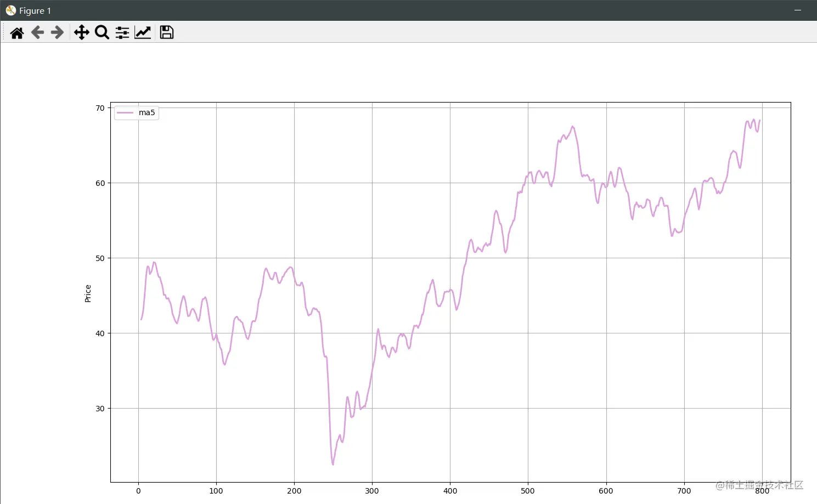817x504 pixels.
Task: Save the figure with the floppy disk icon
Action: click(167, 32)
